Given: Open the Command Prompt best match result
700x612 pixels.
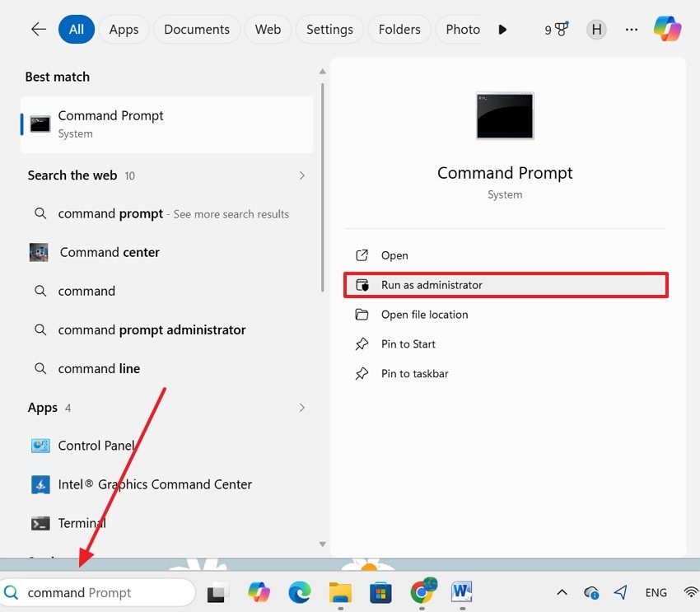Looking at the screenshot, I should (167, 124).
